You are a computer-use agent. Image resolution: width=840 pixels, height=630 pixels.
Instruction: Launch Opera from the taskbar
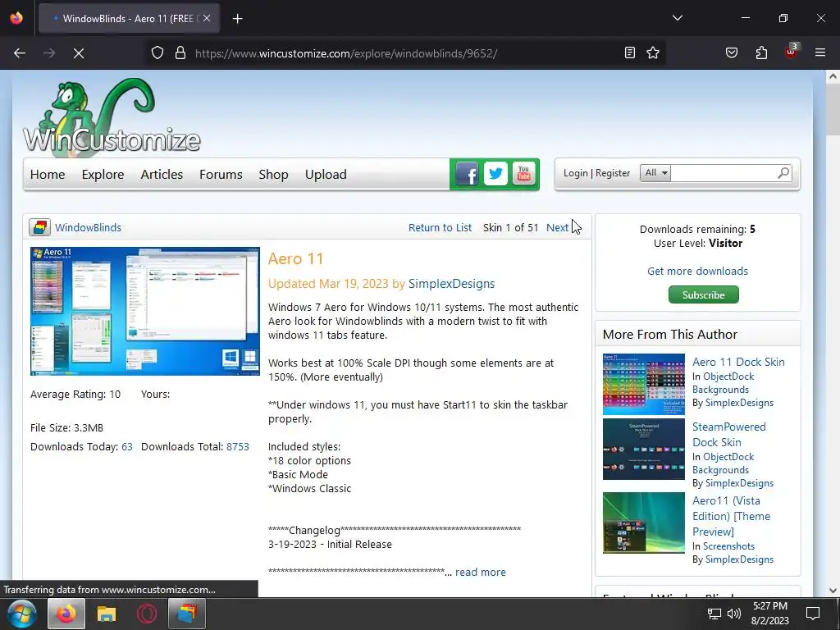[x=147, y=614]
